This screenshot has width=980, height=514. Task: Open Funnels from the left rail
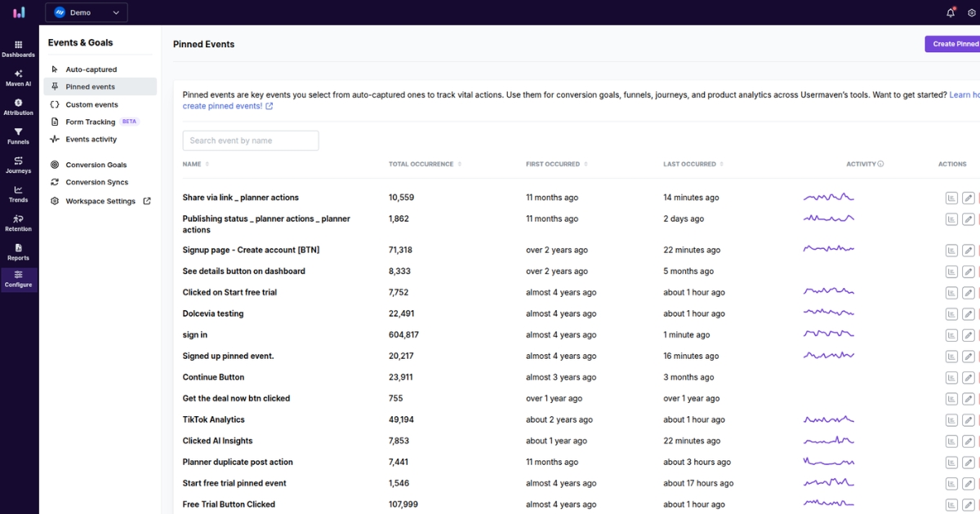19,136
